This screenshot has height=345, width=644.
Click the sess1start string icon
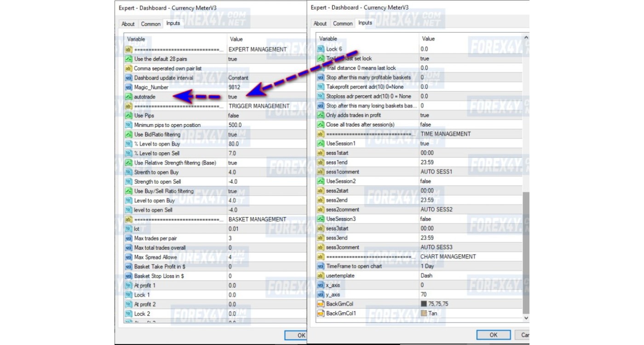(321, 153)
